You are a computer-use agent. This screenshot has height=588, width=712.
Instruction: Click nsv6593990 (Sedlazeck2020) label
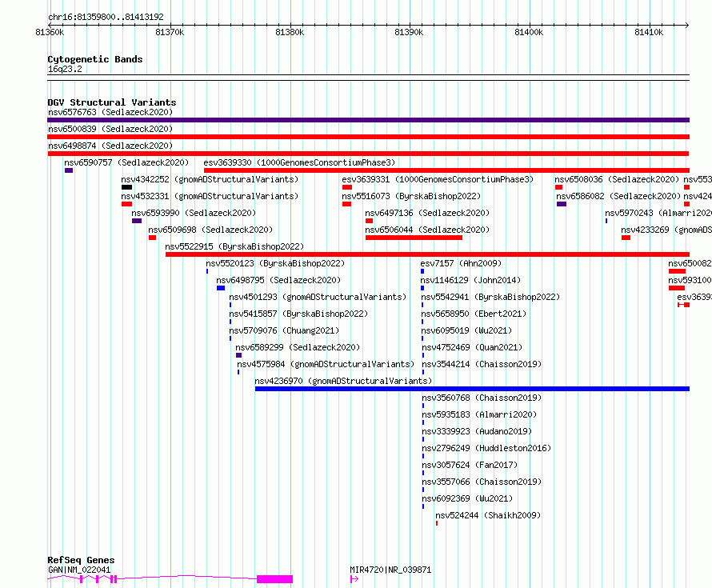tap(194, 213)
